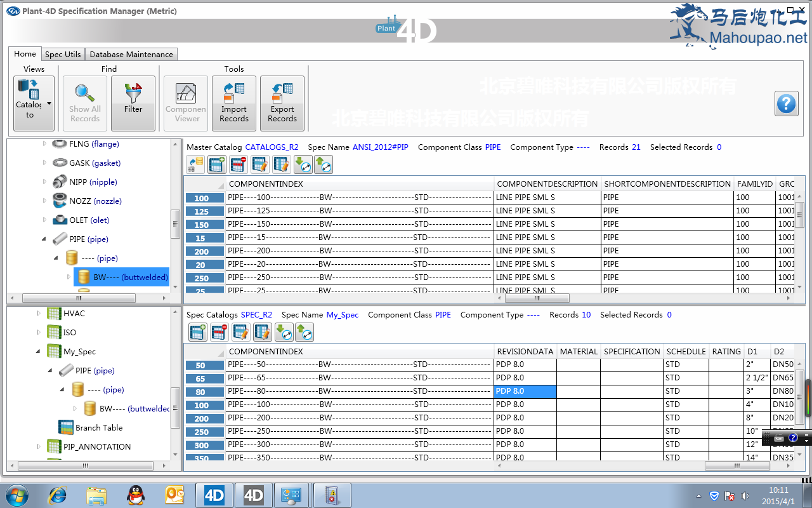Select Branch Table tree item
The width and height of the screenshot is (812, 508).
point(99,427)
